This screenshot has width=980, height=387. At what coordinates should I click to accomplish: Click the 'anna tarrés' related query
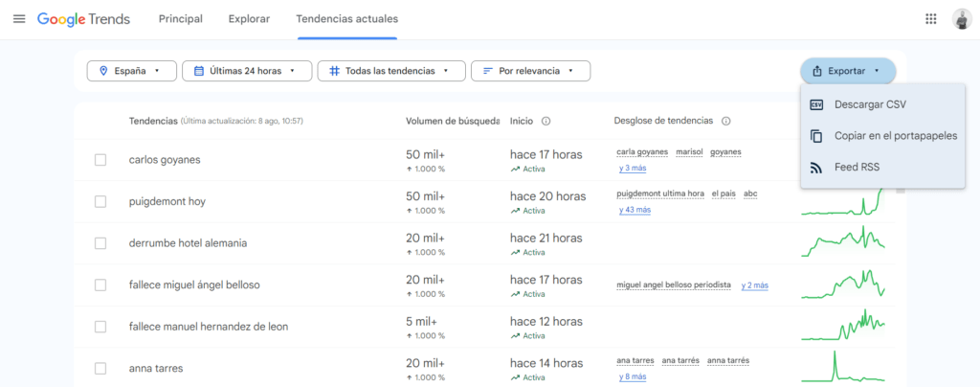pyautogui.click(x=728, y=361)
